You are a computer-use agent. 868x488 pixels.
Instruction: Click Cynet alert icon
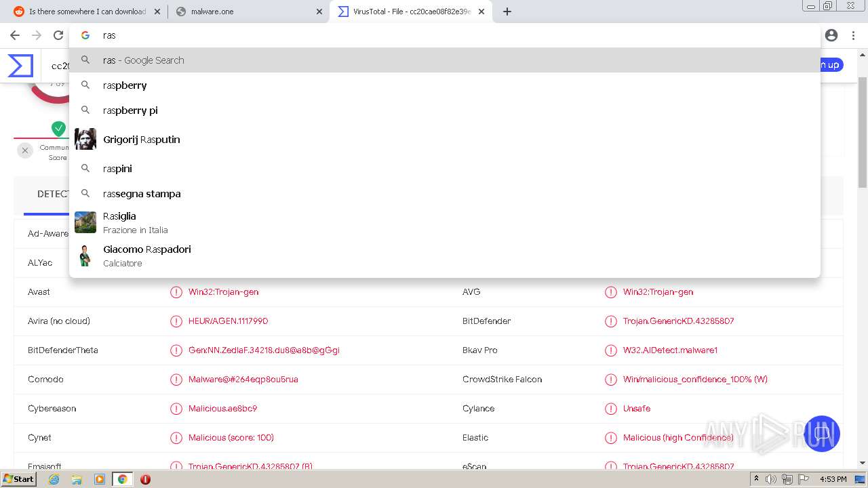pyautogui.click(x=176, y=438)
